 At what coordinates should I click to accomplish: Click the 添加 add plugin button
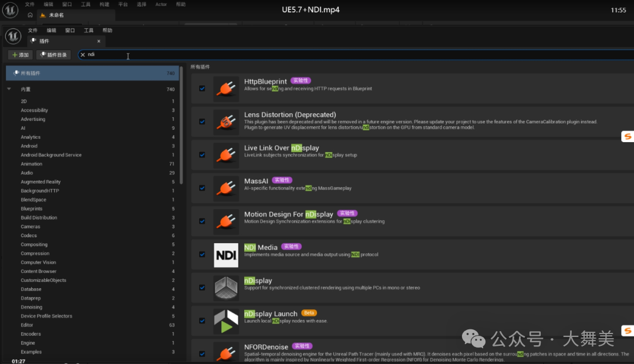coord(21,55)
